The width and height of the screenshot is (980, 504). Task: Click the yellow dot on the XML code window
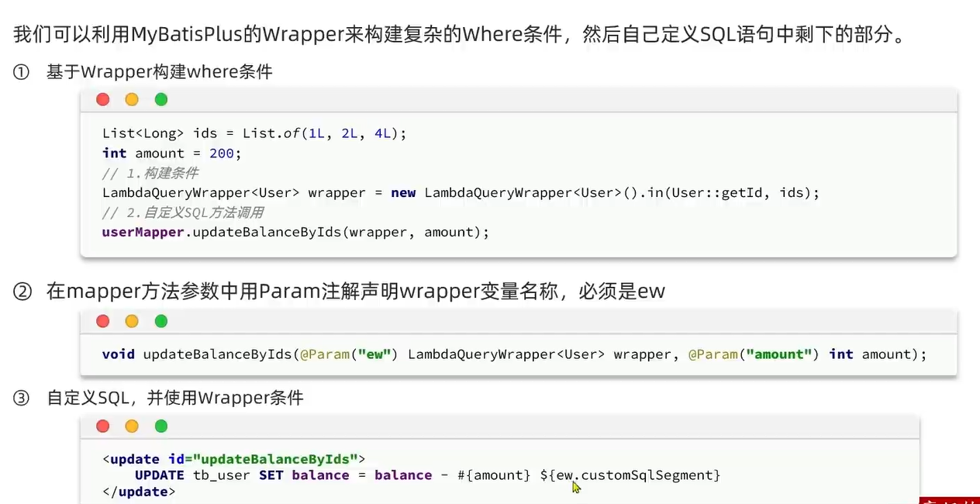pos(131,426)
